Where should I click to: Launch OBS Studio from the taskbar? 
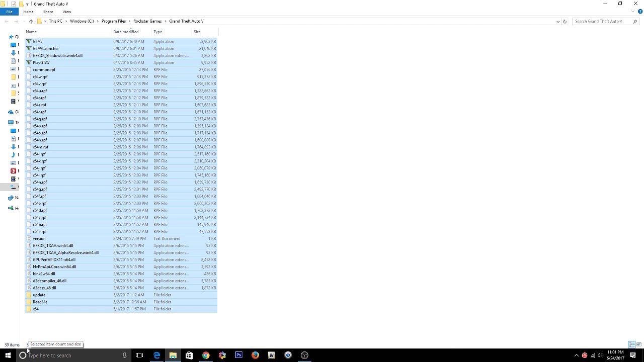(x=304, y=355)
